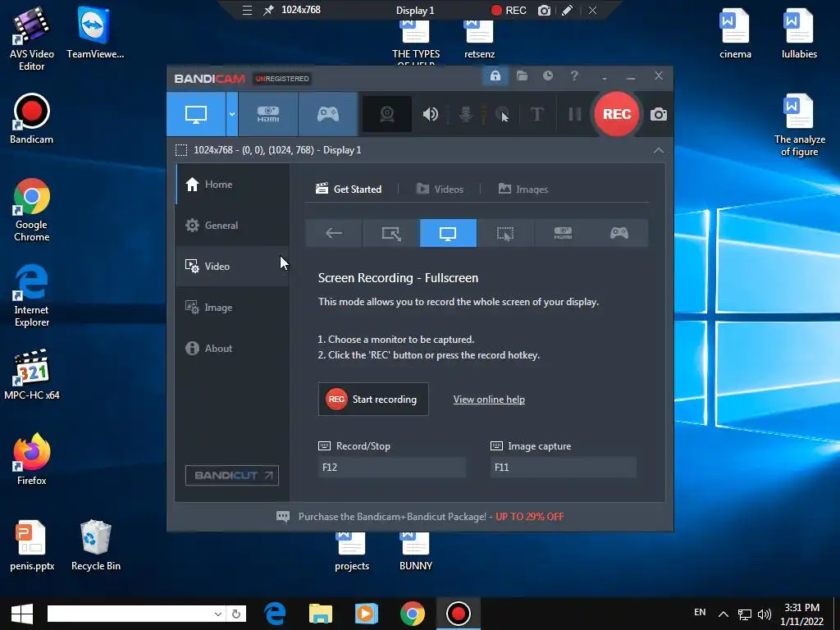
Task: Click the taskbar address input field
Action: pyautogui.click(x=130, y=614)
